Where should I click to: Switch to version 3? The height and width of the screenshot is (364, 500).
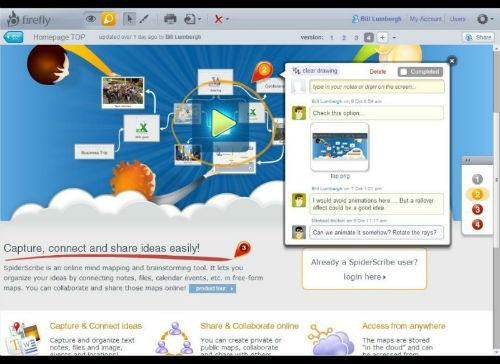tap(356, 38)
